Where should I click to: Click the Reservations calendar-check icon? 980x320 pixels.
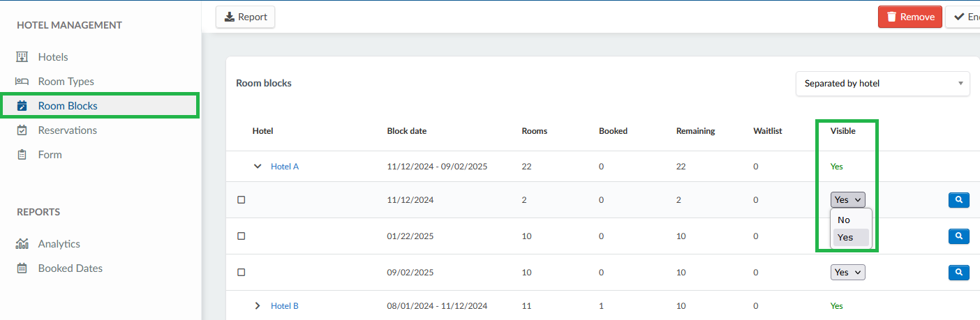click(x=22, y=130)
